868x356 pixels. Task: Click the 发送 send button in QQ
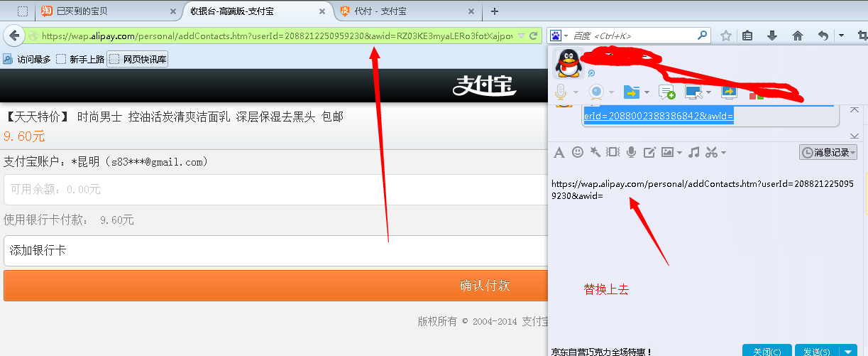[x=818, y=351]
